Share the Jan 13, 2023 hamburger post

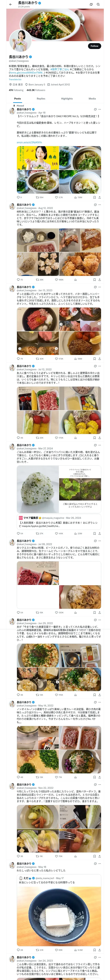click(99, 358)
